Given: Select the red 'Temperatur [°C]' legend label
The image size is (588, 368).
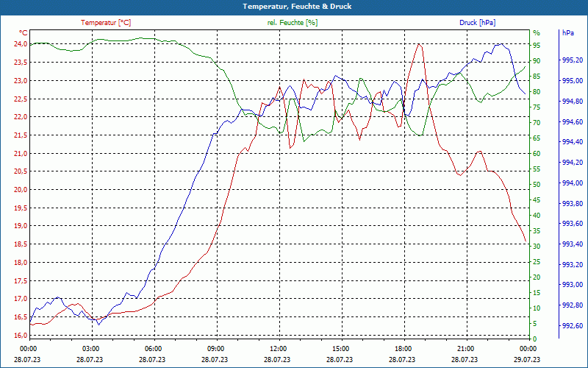Looking at the screenshot, I should tap(106, 23).
